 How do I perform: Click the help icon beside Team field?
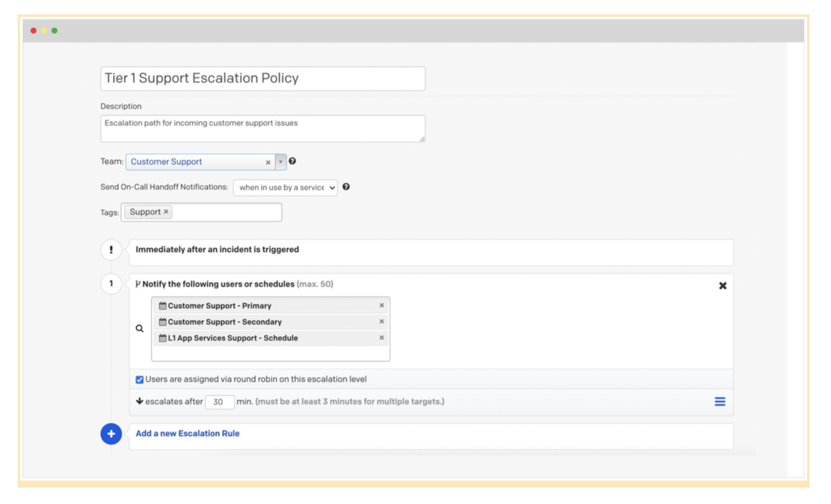[x=292, y=161]
